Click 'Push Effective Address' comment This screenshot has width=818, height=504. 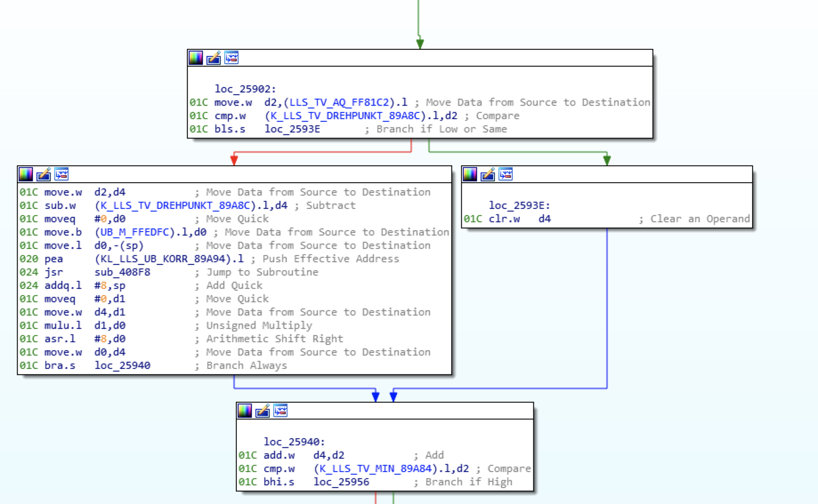tap(331, 259)
